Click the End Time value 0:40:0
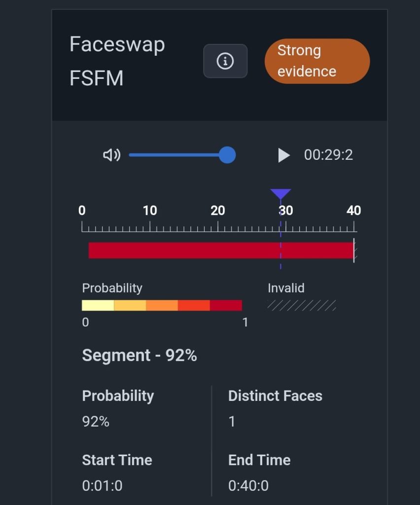420x505 pixels. pos(248,486)
